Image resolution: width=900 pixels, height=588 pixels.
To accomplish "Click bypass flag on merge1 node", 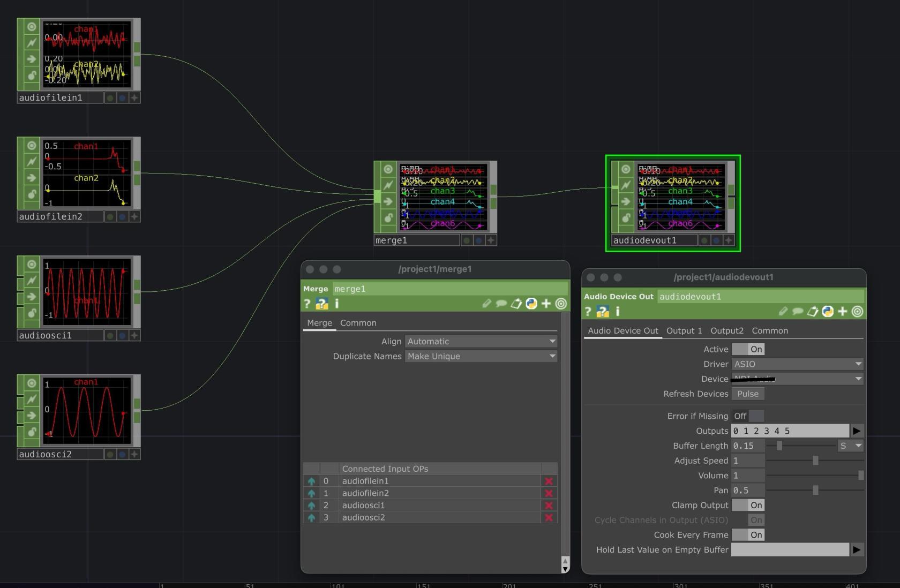I will click(x=388, y=185).
